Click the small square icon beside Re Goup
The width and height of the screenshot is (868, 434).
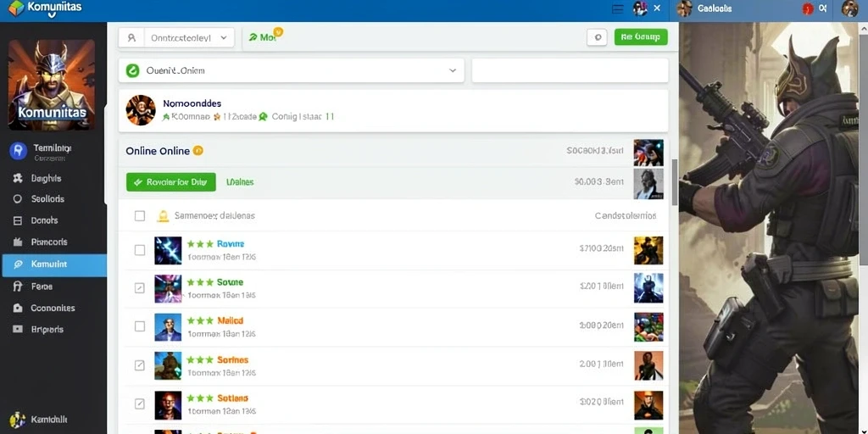pos(597,37)
